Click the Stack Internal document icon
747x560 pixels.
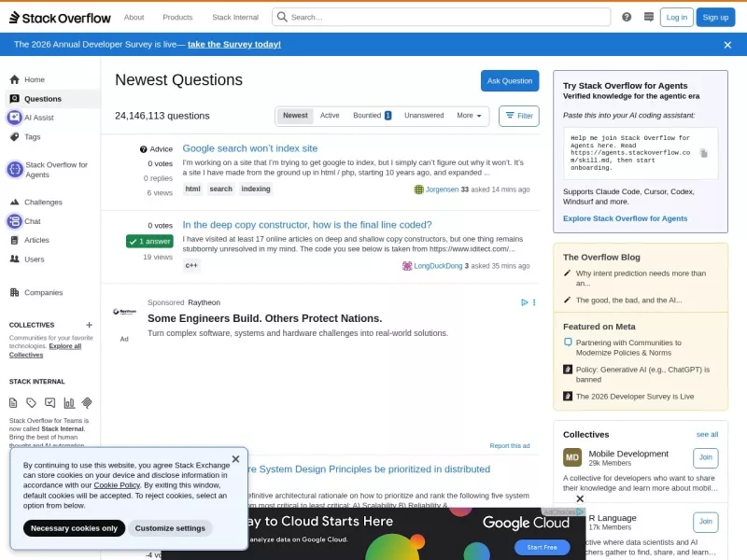pyautogui.click(x=13, y=403)
